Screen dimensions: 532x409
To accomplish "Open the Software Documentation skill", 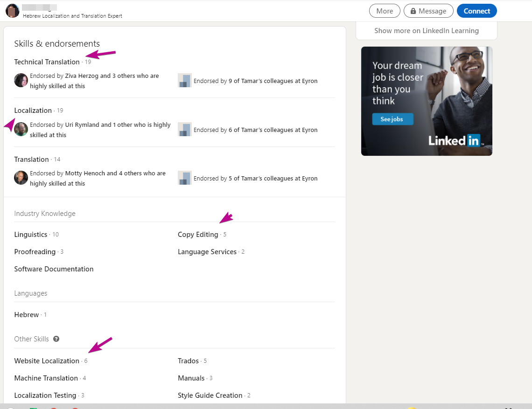I will (x=54, y=269).
